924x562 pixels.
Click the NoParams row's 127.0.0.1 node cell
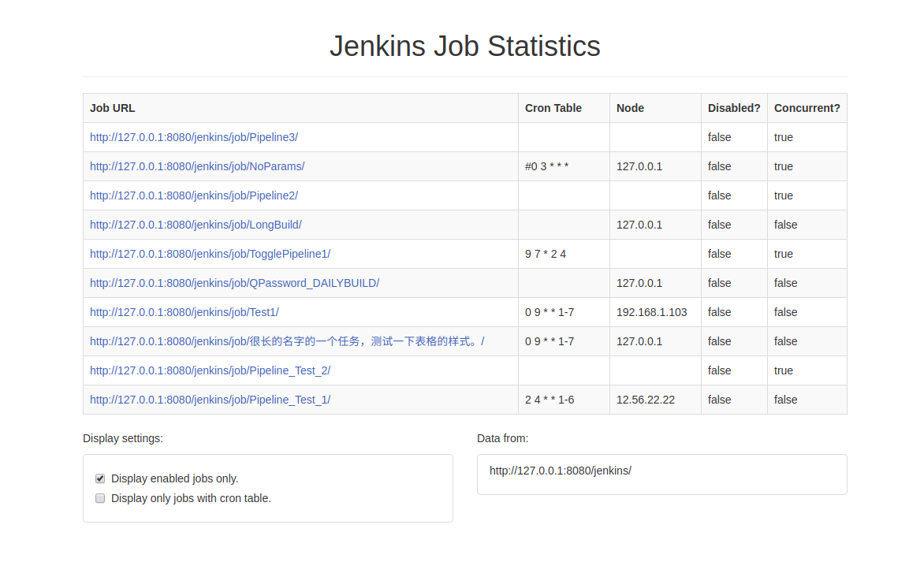pos(655,166)
